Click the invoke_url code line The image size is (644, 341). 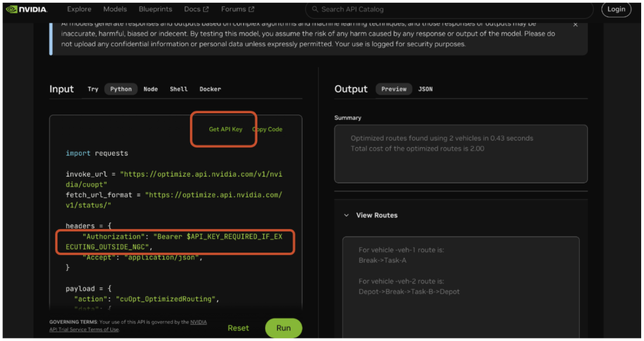click(174, 179)
